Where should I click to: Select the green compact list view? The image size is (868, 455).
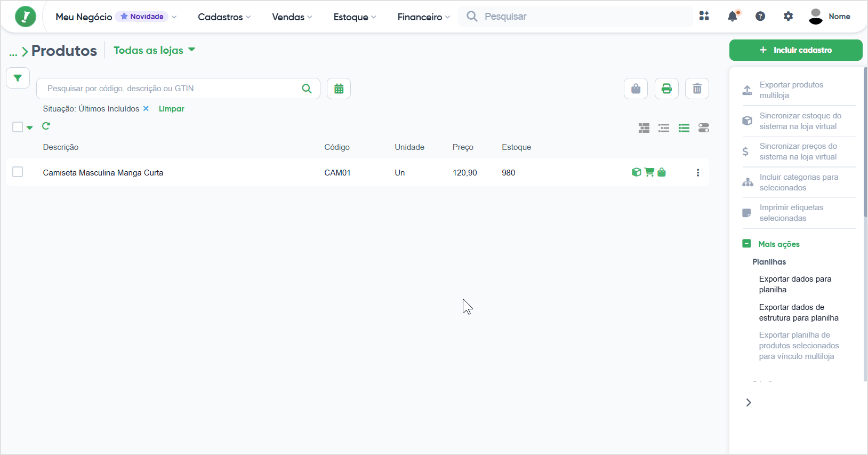684,128
